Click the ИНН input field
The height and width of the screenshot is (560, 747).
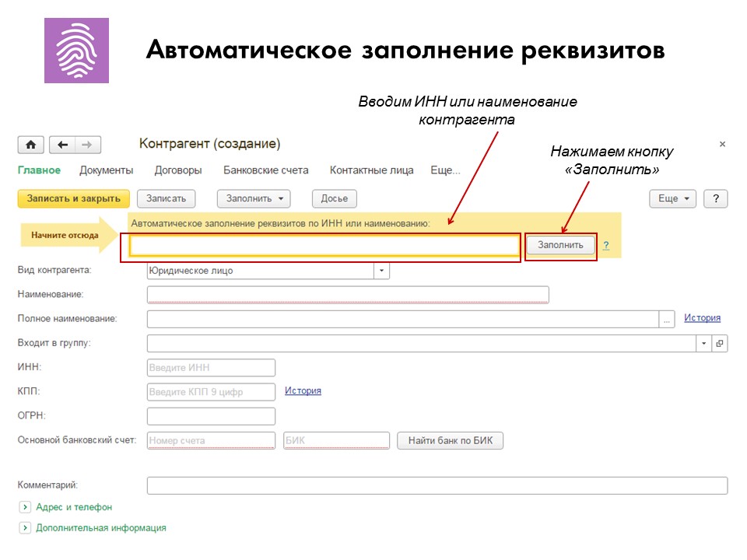point(211,368)
